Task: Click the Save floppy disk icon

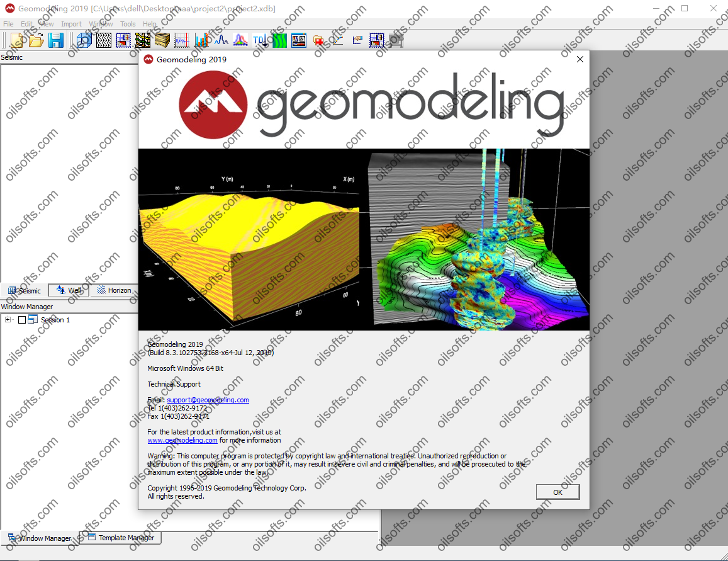Action: click(56, 40)
